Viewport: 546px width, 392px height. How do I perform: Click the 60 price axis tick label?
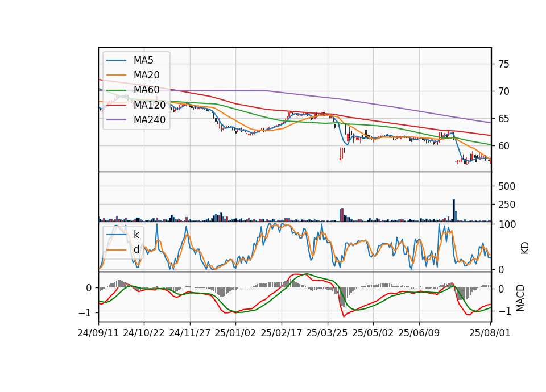504,146
